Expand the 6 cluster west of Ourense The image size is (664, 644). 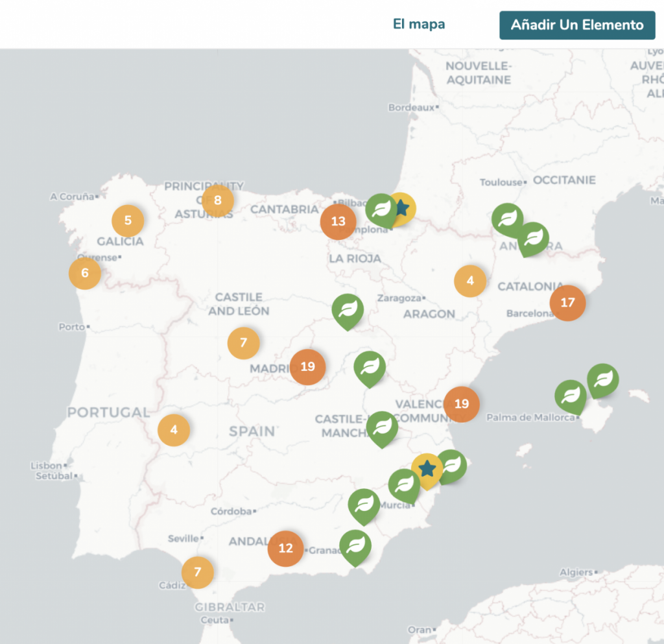85,273
